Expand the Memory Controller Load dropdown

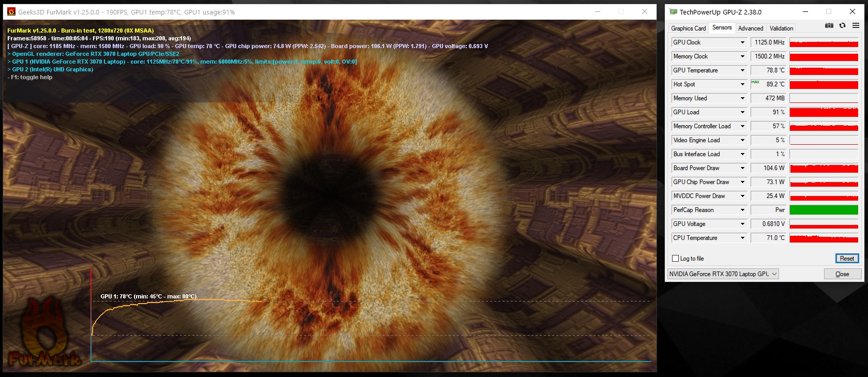coord(742,126)
